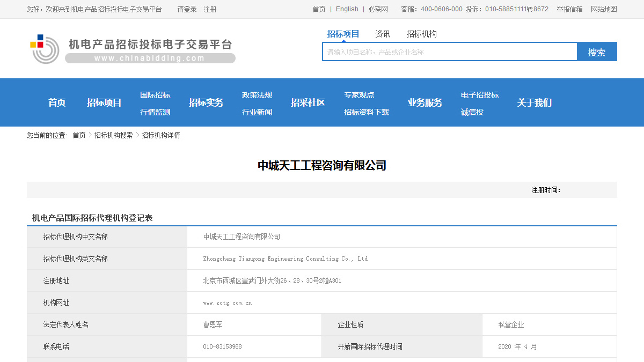This screenshot has width=644, height=362.
Task: Open the 国际招标 submenu entry
Action: pyautogui.click(x=155, y=94)
